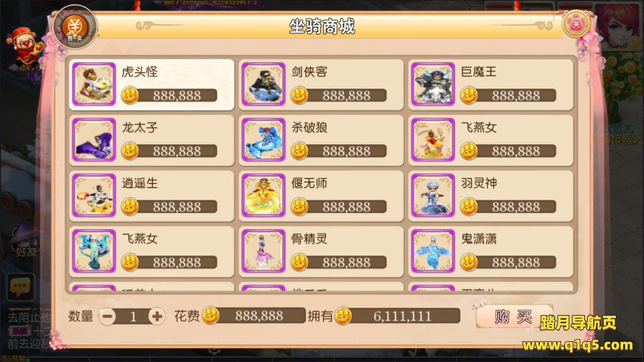The width and height of the screenshot is (644, 362).
Task: Select the 飞燕女 item in second row
Action: point(491,140)
